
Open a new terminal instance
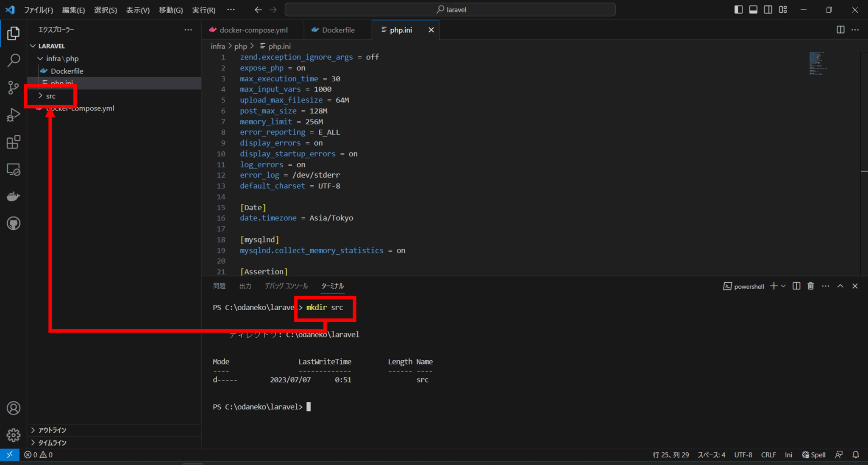[774, 286]
